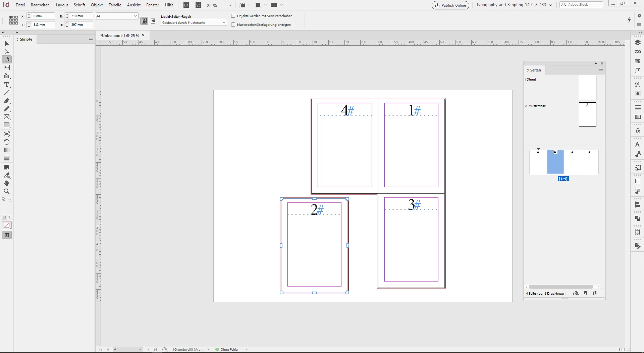Screen dimensions: 644x353
Task: Open the Pathfinder panel icon
Action: (638, 218)
